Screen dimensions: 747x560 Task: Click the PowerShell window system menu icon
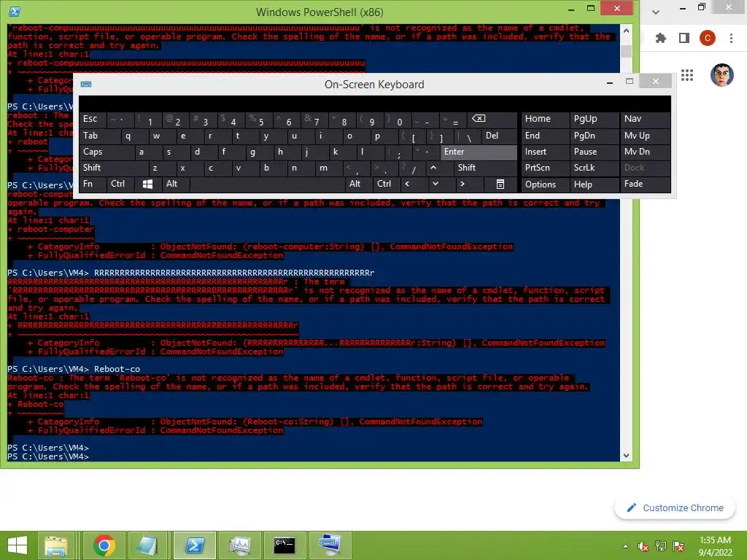click(x=15, y=12)
